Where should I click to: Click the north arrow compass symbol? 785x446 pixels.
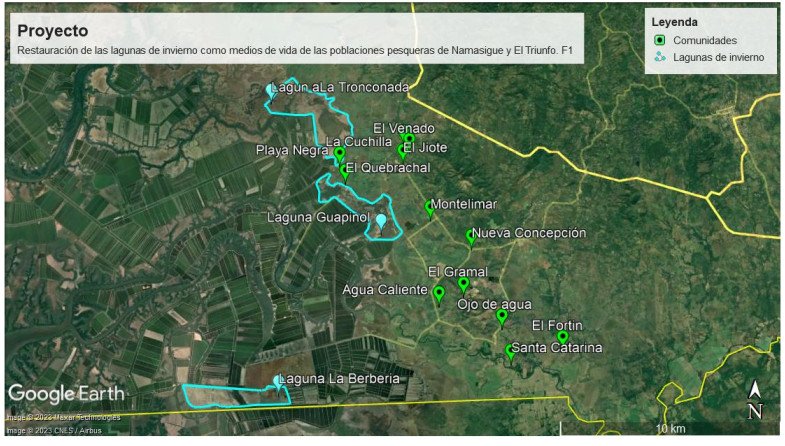tap(755, 400)
